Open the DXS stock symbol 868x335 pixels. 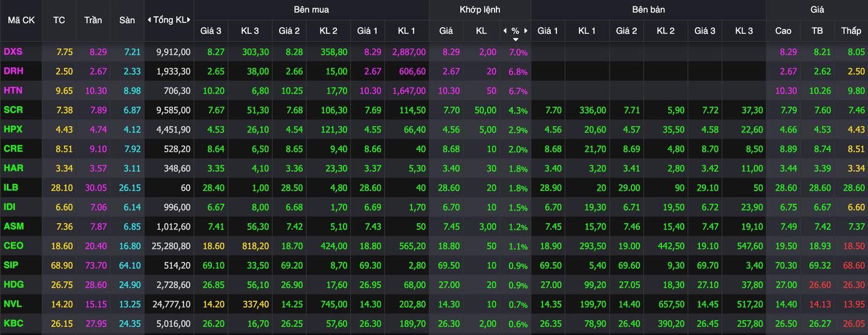[13, 52]
